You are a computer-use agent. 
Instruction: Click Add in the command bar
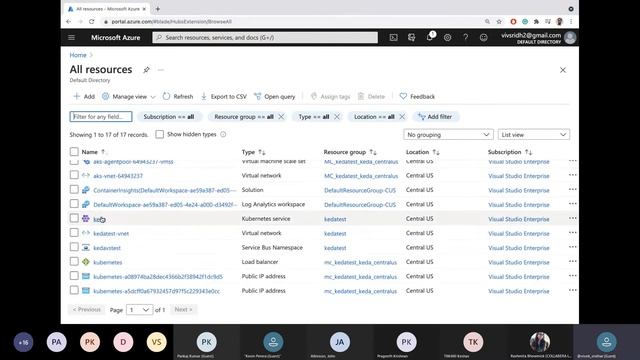pyautogui.click(x=84, y=97)
